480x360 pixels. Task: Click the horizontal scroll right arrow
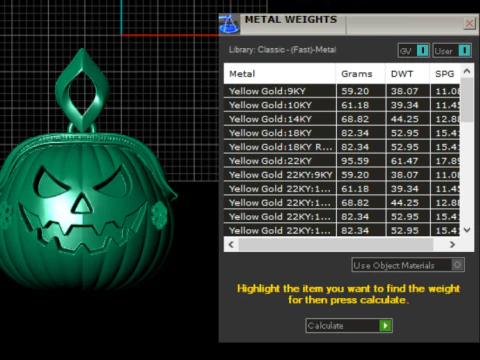coord(452,244)
